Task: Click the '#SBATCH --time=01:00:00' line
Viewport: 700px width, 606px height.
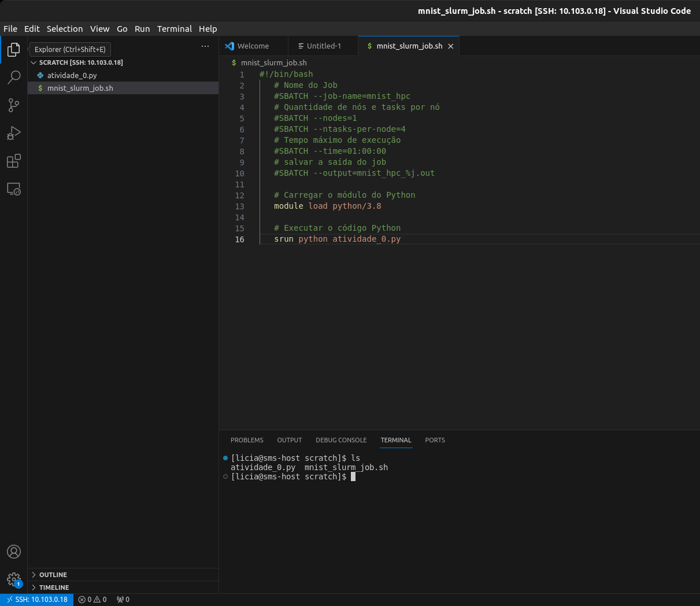Action: tap(330, 151)
